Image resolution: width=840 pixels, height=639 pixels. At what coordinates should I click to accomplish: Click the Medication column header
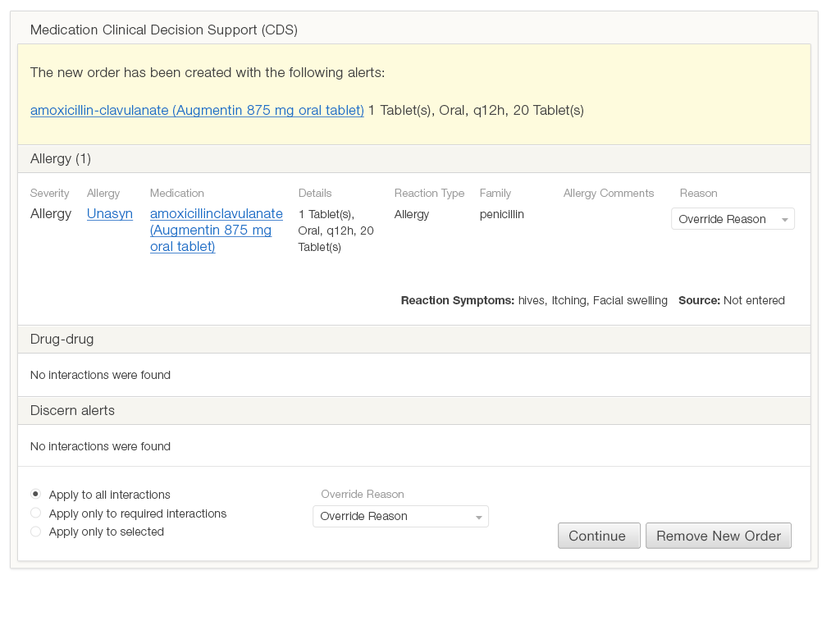[x=177, y=194]
